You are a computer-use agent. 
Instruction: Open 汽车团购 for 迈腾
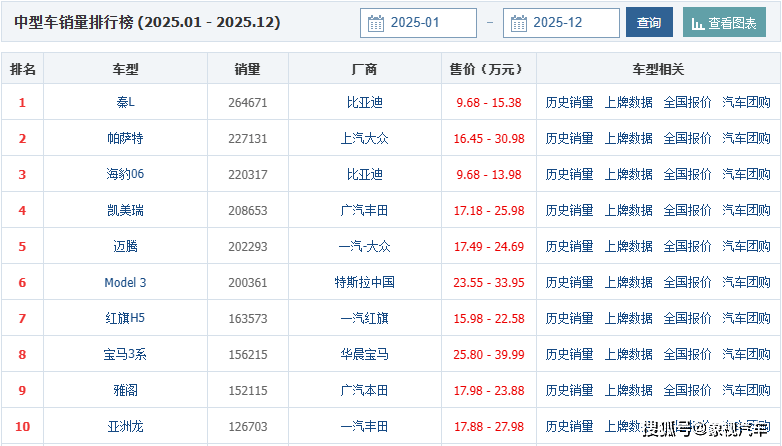[x=746, y=246]
